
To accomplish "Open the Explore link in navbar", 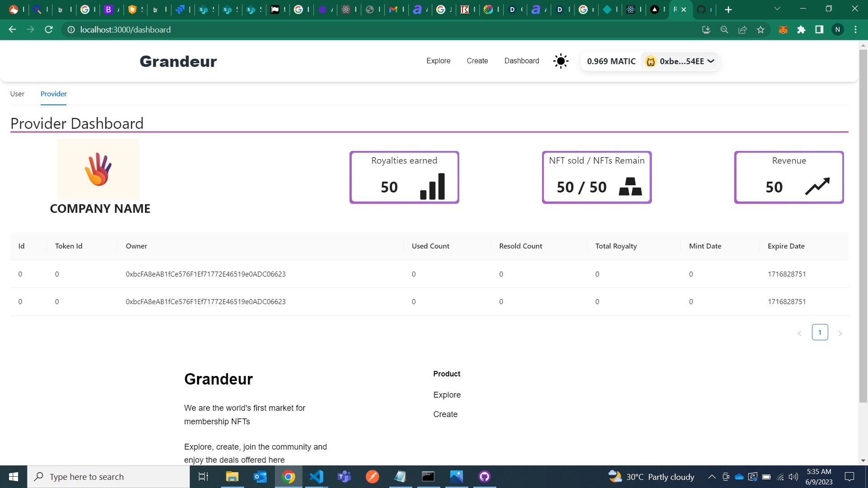I will pyautogui.click(x=438, y=61).
